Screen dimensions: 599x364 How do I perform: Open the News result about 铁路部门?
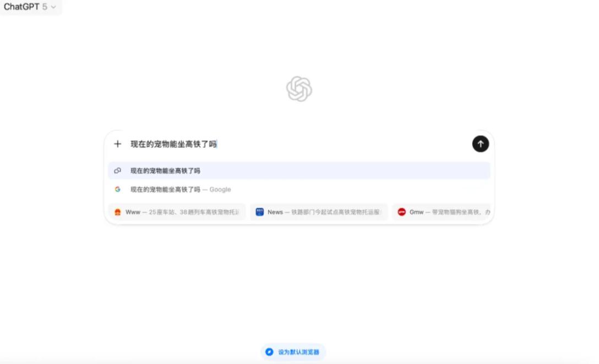click(x=319, y=212)
